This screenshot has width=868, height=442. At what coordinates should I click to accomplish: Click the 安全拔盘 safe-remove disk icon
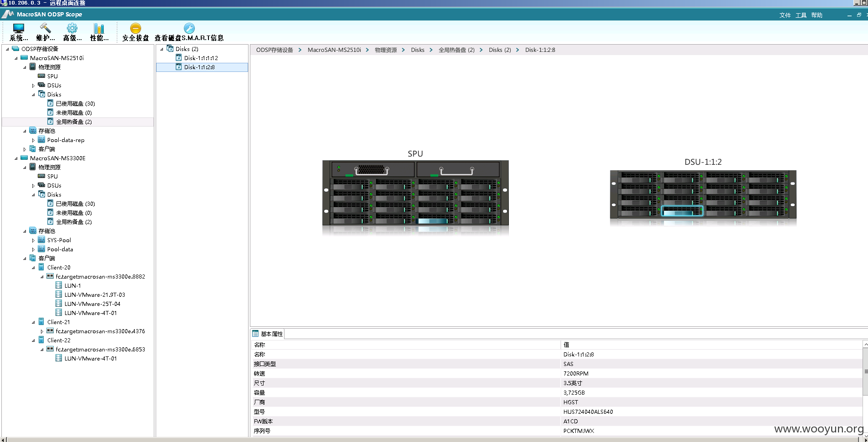click(135, 29)
